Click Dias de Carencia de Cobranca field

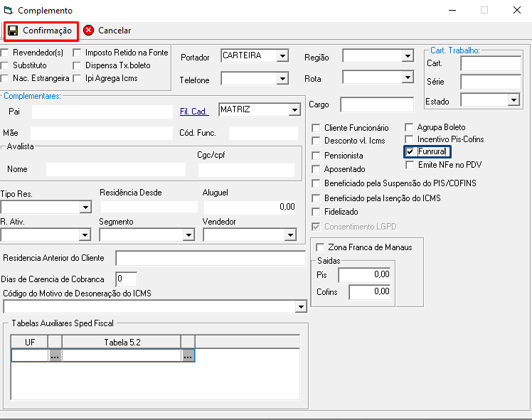126,279
